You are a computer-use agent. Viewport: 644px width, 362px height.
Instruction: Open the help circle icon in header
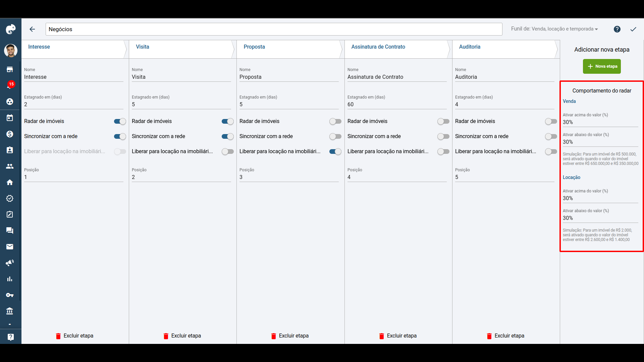click(617, 29)
